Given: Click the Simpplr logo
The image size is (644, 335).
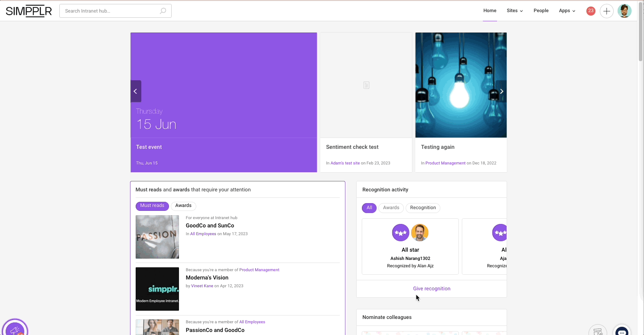Looking at the screenshot, I should 29,11.
